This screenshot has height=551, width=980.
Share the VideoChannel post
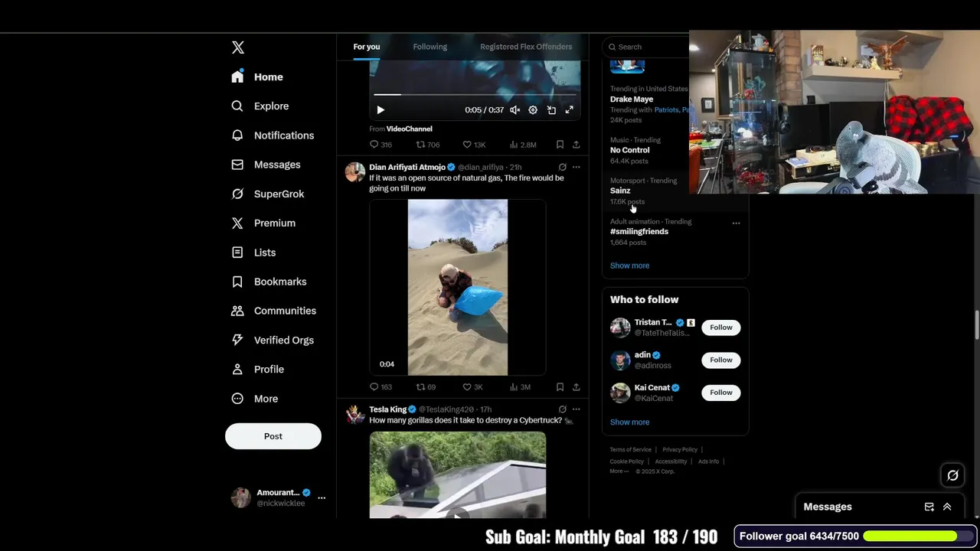coord(576,145)
